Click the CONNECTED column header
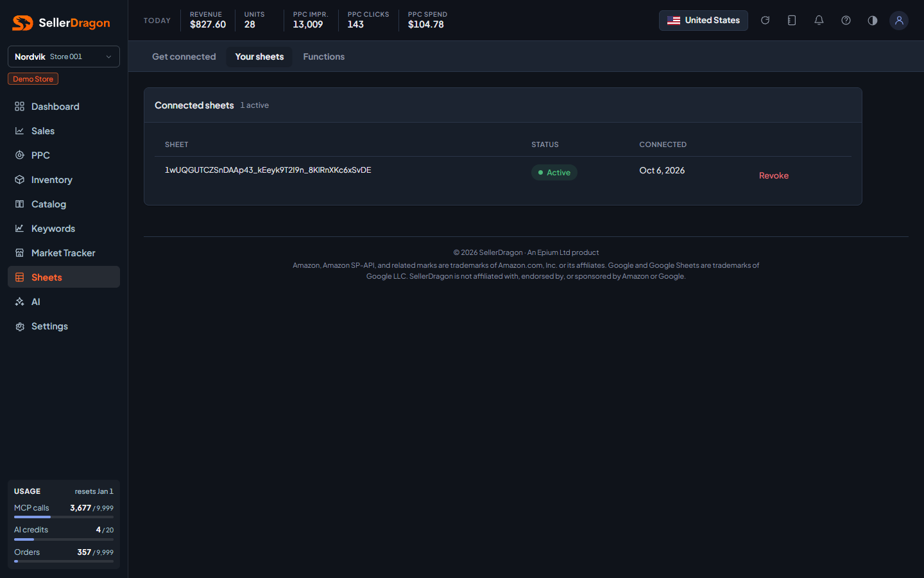Screen dimensions: 924x578 pyautogui.click(x=663, y=144)
